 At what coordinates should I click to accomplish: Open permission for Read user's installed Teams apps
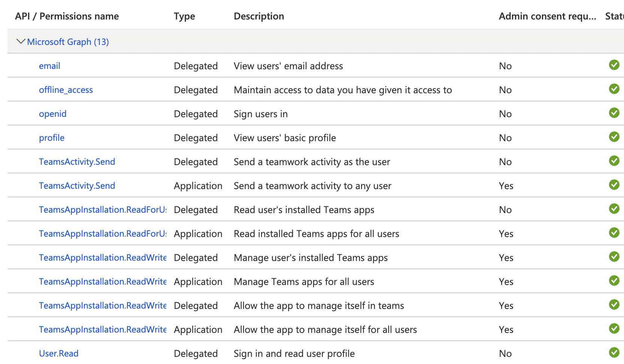(103, 210)
